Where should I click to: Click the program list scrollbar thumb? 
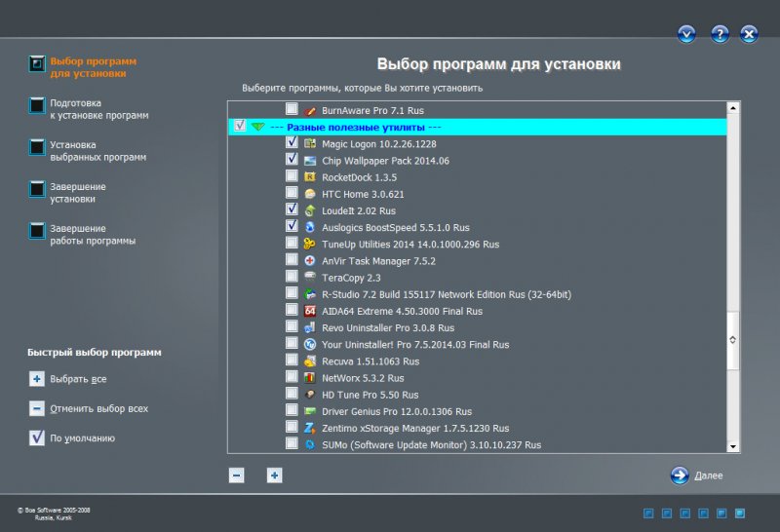coord(733,340)
